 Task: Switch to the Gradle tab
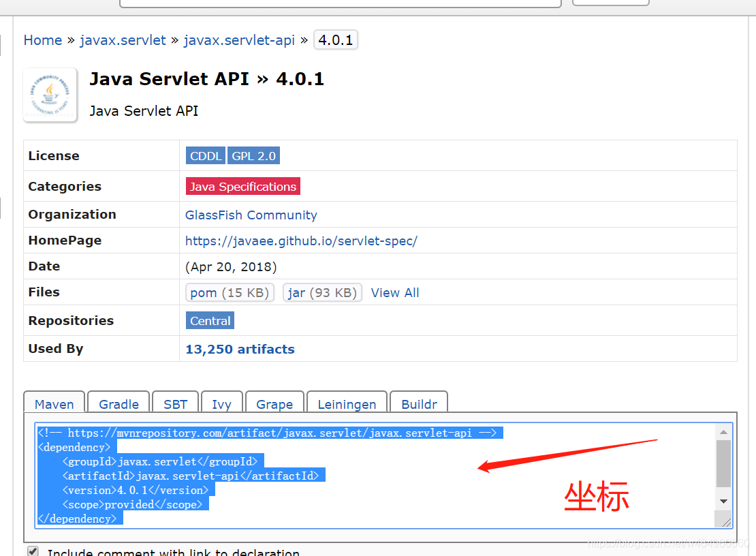[x=119, y=403]
